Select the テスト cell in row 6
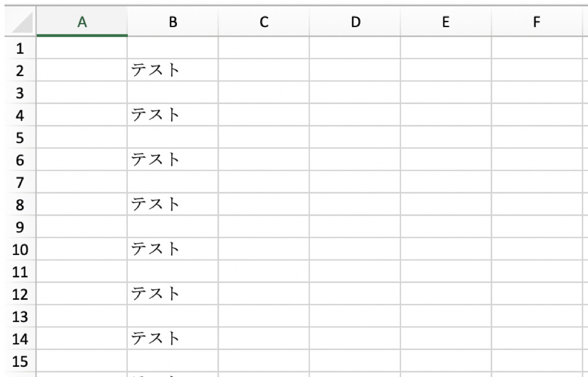Screen dimensions: 588x377 172,160
